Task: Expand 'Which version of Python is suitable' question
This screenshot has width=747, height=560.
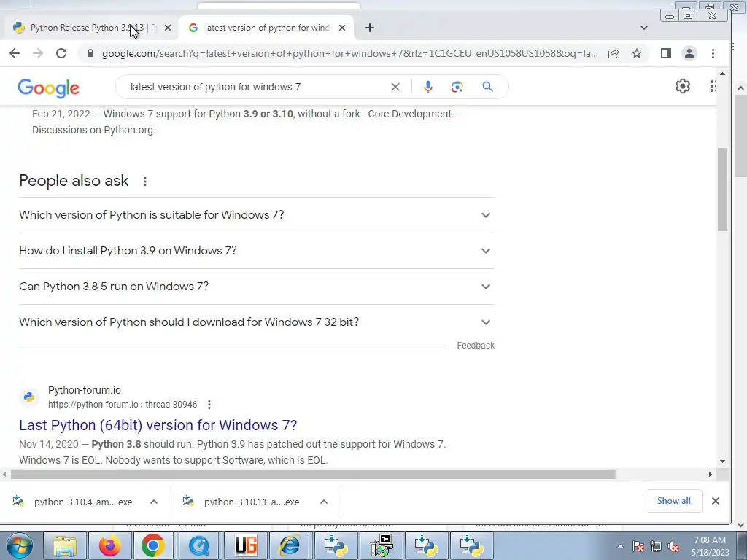Action: (256, 215)
